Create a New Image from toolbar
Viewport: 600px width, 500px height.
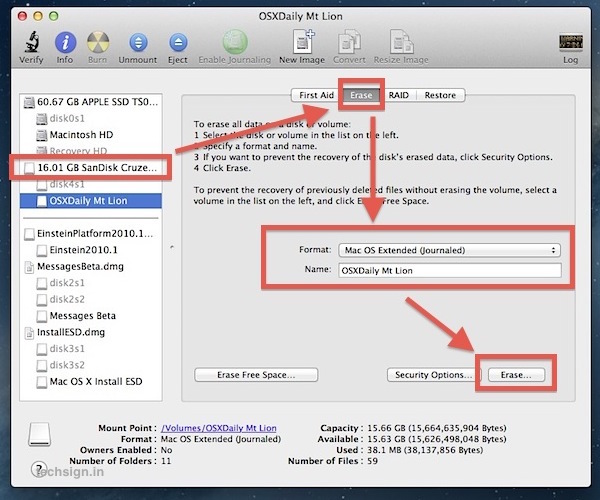click(303, 41)
